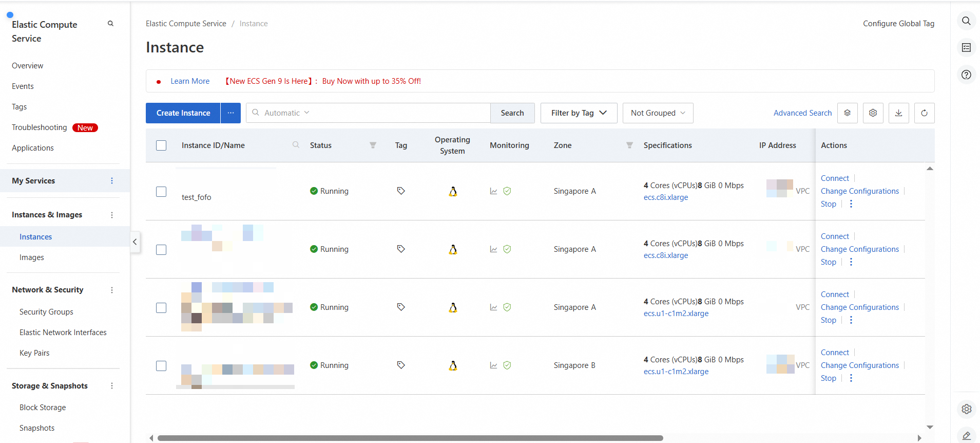
Task: Open Images in the sidebar menu
Action: (x=32, y=257)
